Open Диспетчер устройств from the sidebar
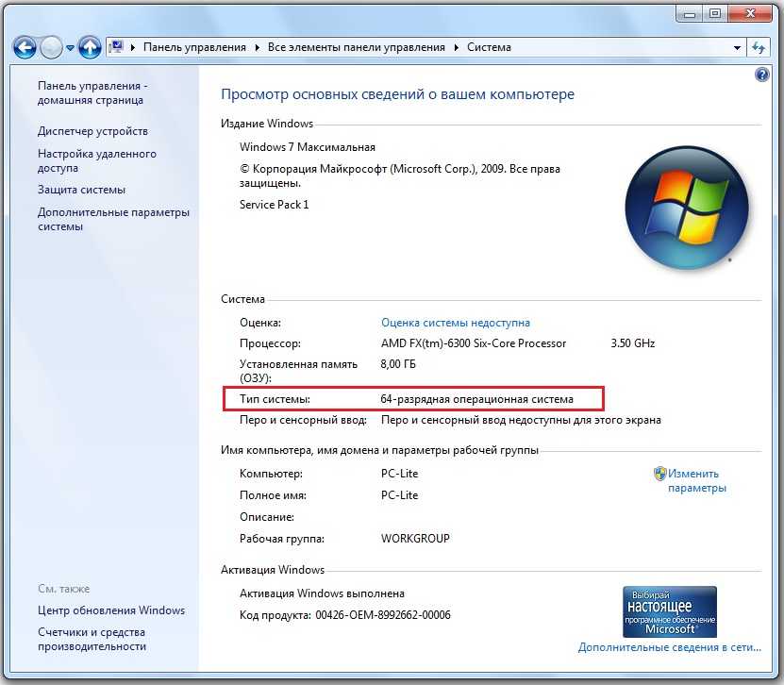The width and height of the screenshot is (784, 685). (x=92, y=131)
